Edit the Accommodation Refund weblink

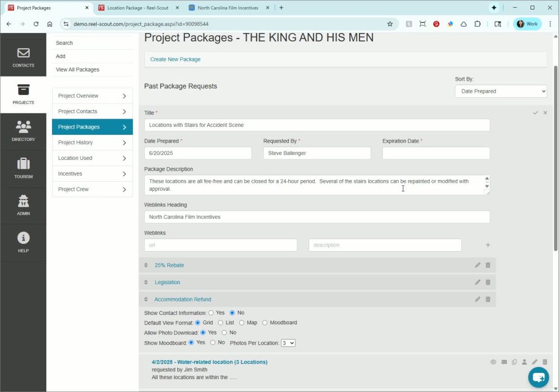point(477,299)
